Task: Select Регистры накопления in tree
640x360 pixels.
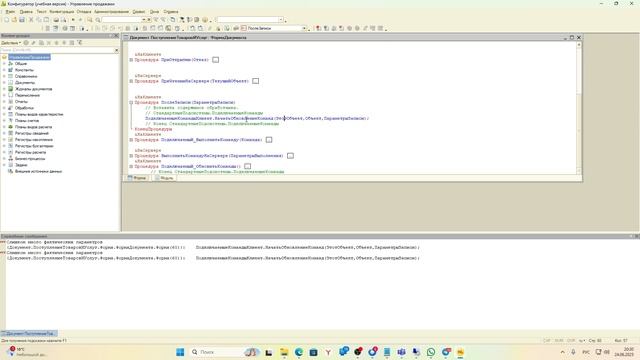Action: tap(34, 140)
